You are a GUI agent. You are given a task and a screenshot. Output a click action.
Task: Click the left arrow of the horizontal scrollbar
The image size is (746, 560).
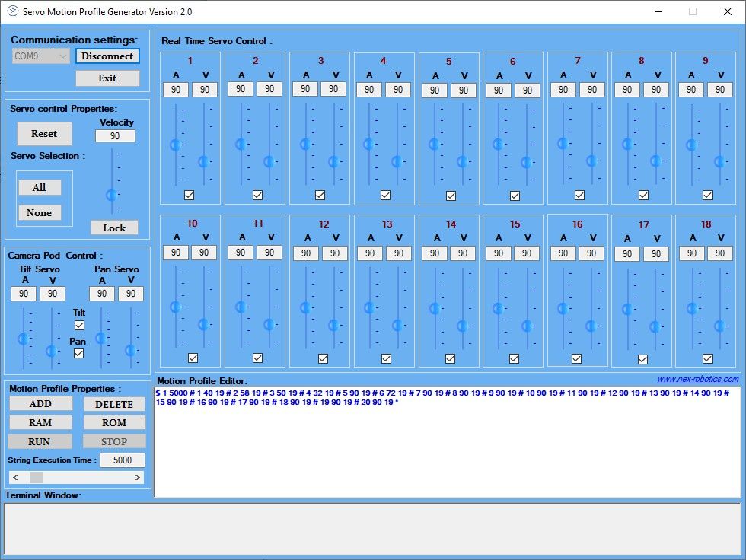(15, 477)
